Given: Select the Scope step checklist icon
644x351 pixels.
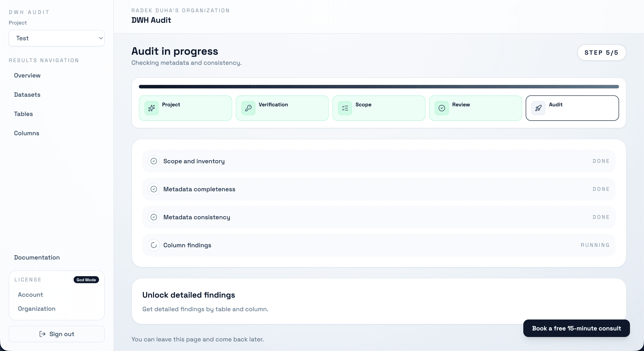Looking at the screenshot, I should click(345, 108).
